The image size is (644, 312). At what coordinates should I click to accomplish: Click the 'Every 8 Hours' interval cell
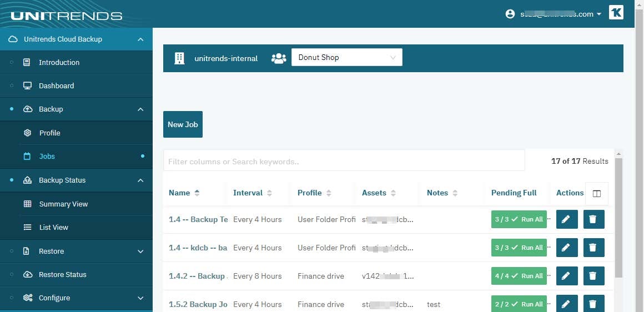258,276
